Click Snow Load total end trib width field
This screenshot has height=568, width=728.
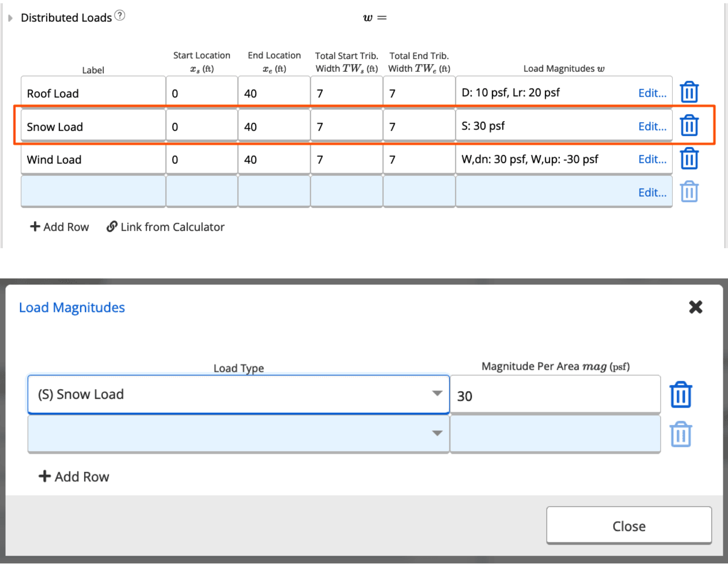click(419, 126)
